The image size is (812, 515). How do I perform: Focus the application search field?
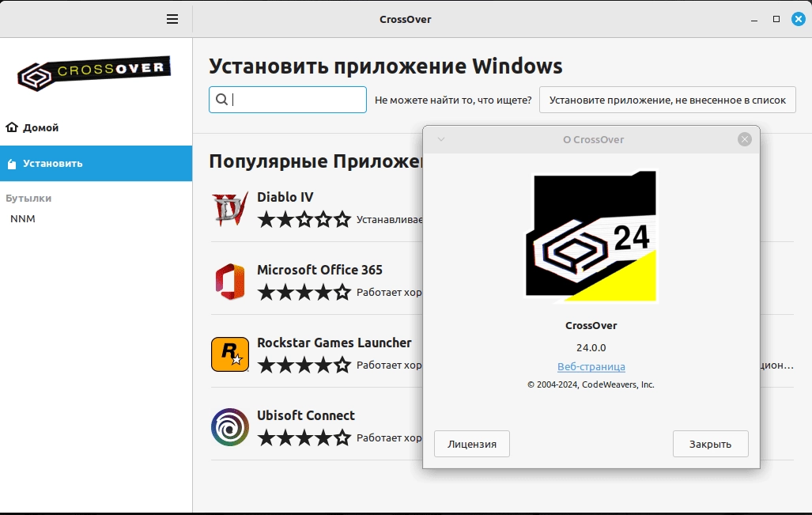[288, 100]
